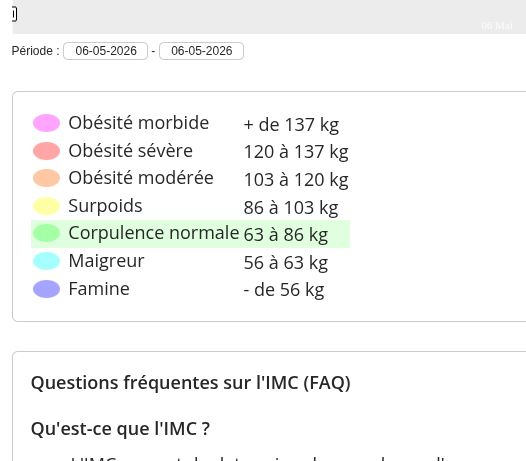
Task: Click the Maigreur category label
Action: pyautogui.click(x=106, y=261)
